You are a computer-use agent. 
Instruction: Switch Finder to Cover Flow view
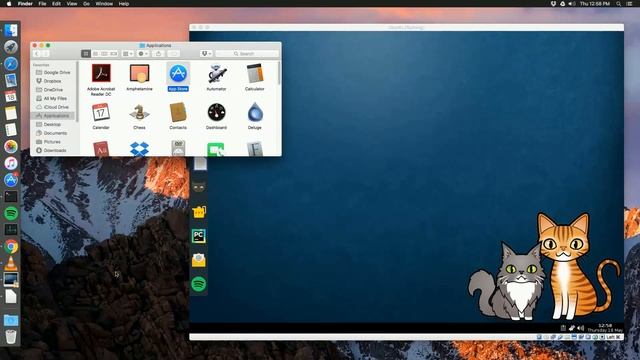(x=113, y=53)
